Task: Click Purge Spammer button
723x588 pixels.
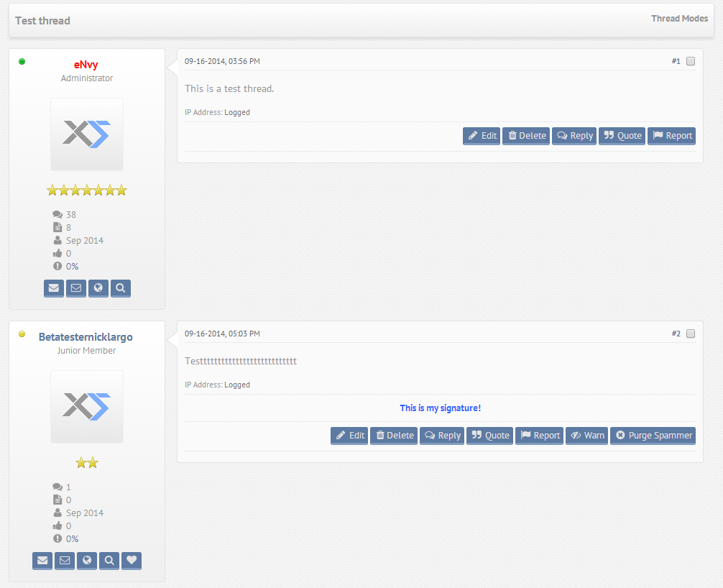Action: point(653,436)
